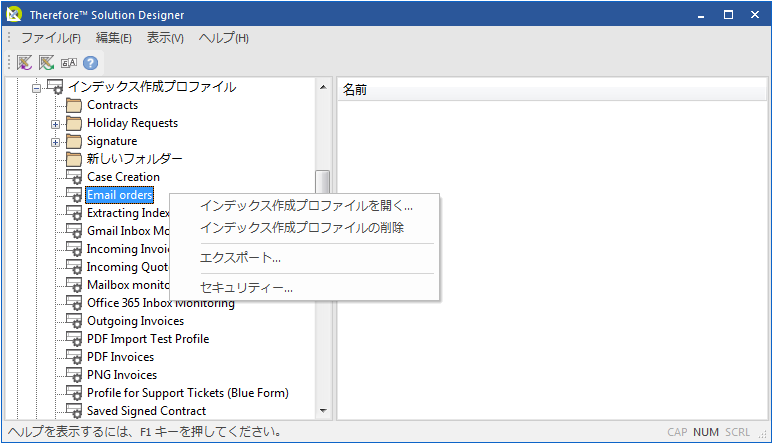This screenshot has height=444, width=773.
Task: Click the tree scrollbar down arrow
Action: 323,410
